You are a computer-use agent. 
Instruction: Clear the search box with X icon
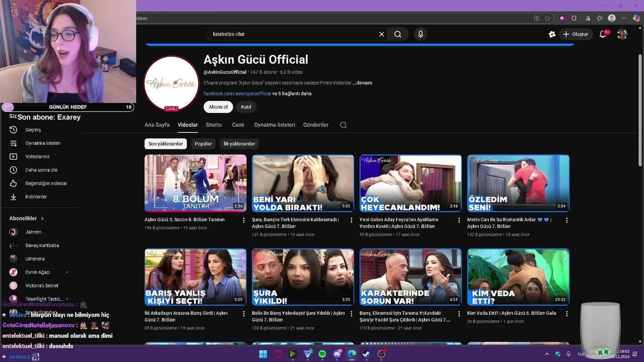click(381, 34)
